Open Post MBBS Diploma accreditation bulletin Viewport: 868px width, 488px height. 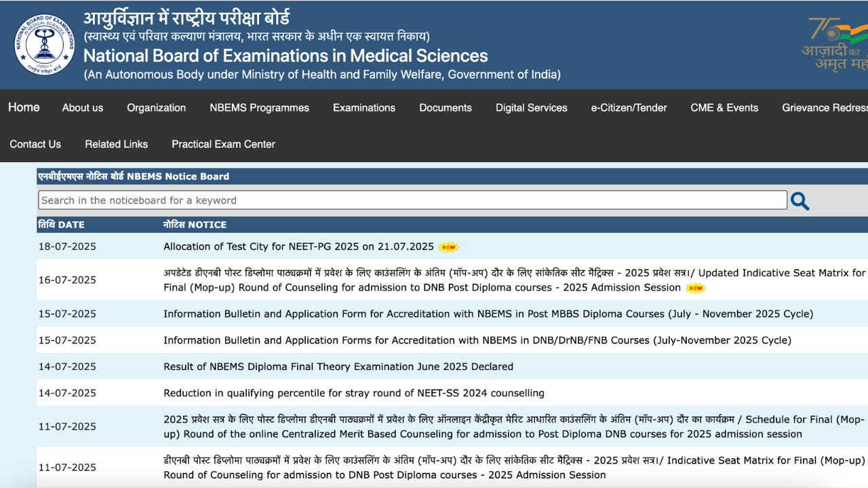[x=488, y=314]
